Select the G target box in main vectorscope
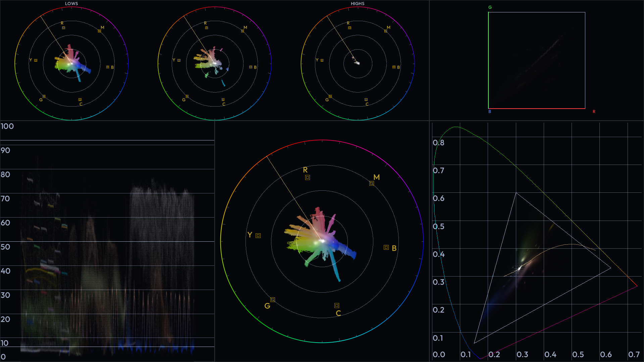 coord(273,300)
